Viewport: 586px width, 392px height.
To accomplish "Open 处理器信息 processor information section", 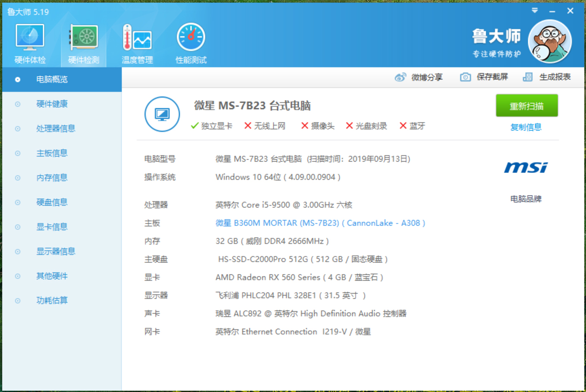I will point(56,129).
